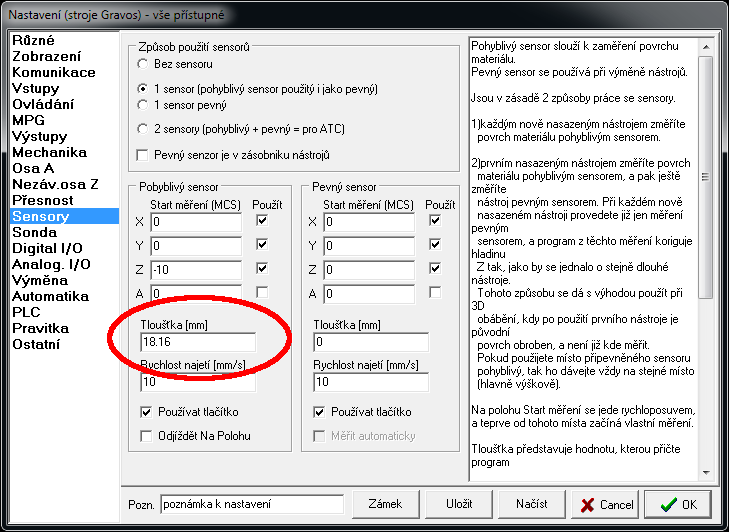Screen dimensions: 729x532
Task: Select '2 sensory (pohyblivý + pevný)' option
Action: [142, 129]
